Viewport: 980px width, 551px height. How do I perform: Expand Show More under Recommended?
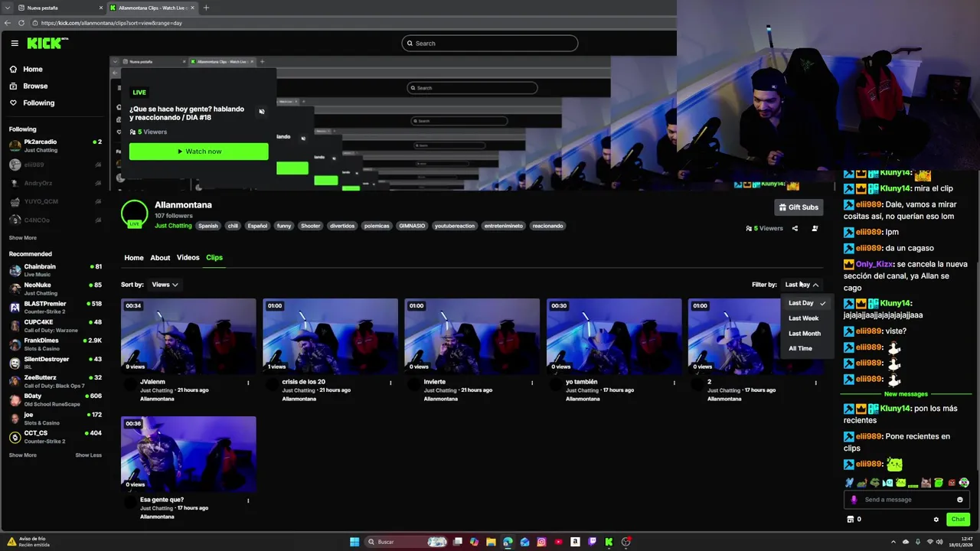[x=23, y=455]
